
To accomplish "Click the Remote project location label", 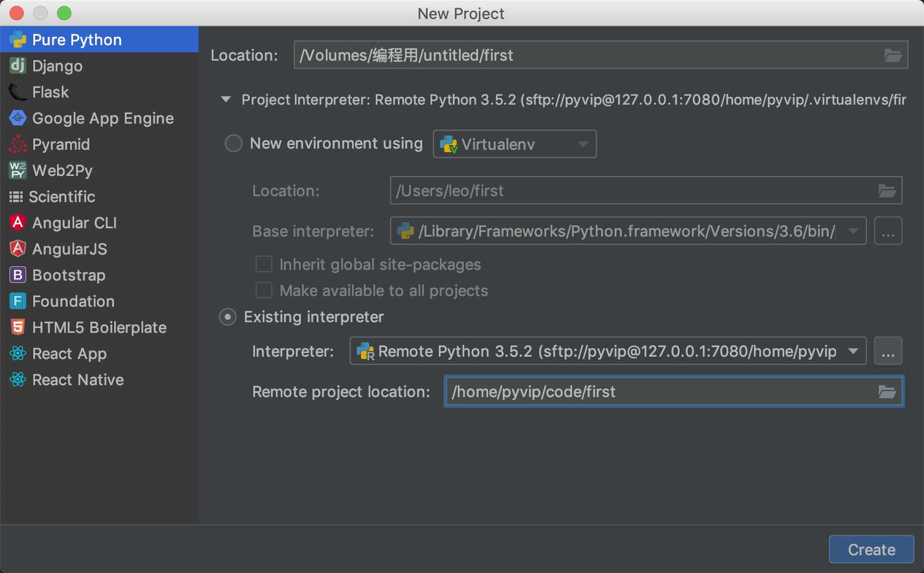I will pos(341,392).
